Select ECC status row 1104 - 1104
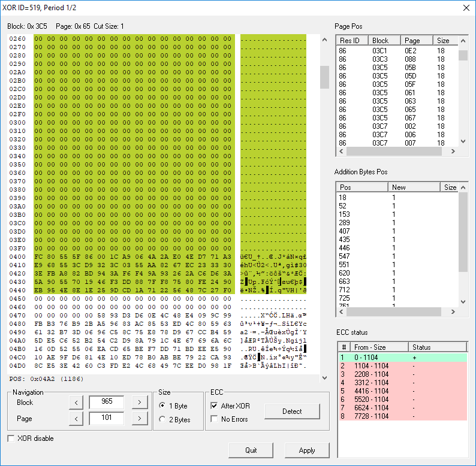The height and width of the screenshot is (466, 476). tap(402, 366)
